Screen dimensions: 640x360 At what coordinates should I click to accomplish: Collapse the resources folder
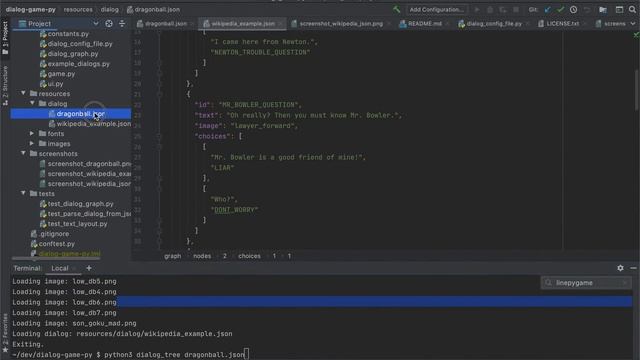[23, 93]
